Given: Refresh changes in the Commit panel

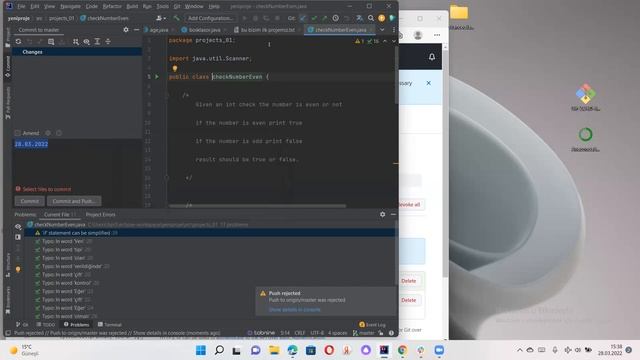Looking at the screenshot, I should click(18, 42).
